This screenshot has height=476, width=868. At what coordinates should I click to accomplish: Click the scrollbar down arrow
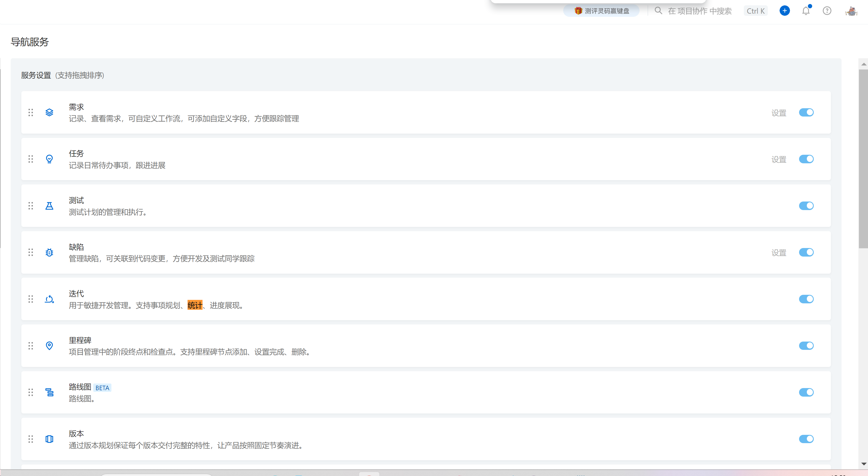pos(864,464)
